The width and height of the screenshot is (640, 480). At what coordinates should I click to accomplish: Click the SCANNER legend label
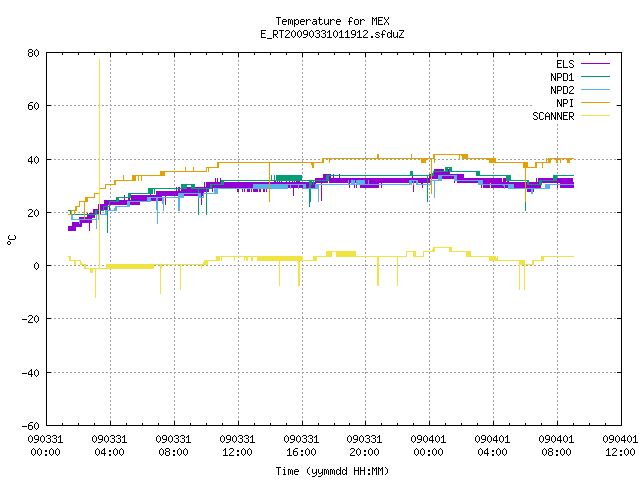tap(553, 116)
